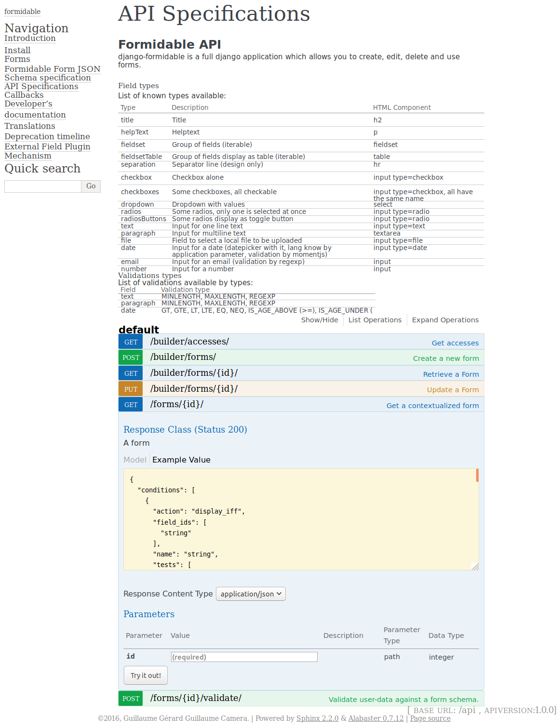Expand the /forms/{id}/validate/ endpoint path

[196, 698]
